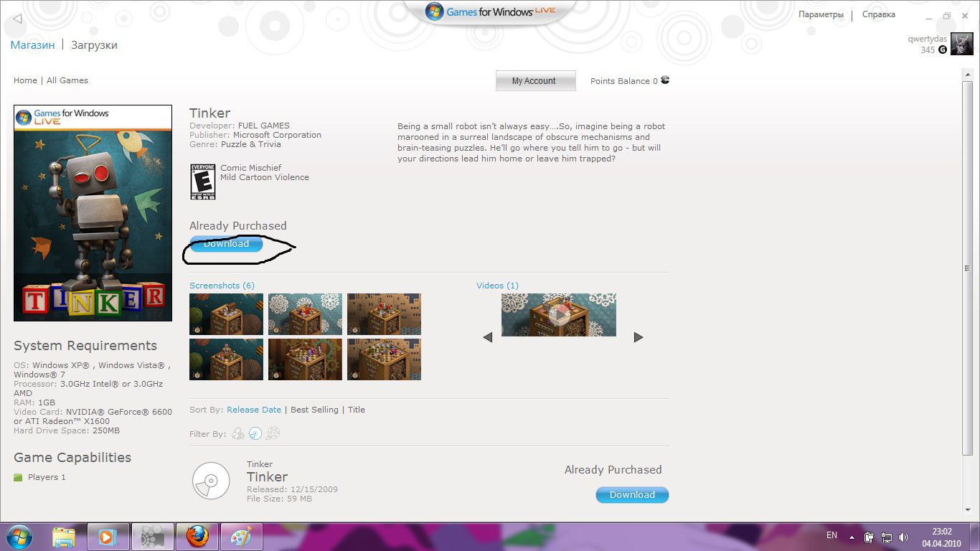The width and height of the screenshot is (980, 551).
Task: Click the My Account button
Action: (x=535, y=81)
